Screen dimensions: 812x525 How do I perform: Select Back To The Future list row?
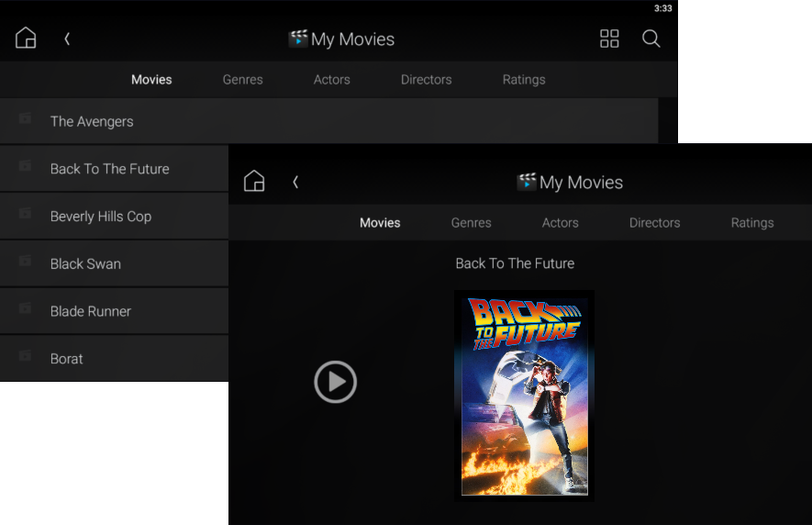coord(114,169)
